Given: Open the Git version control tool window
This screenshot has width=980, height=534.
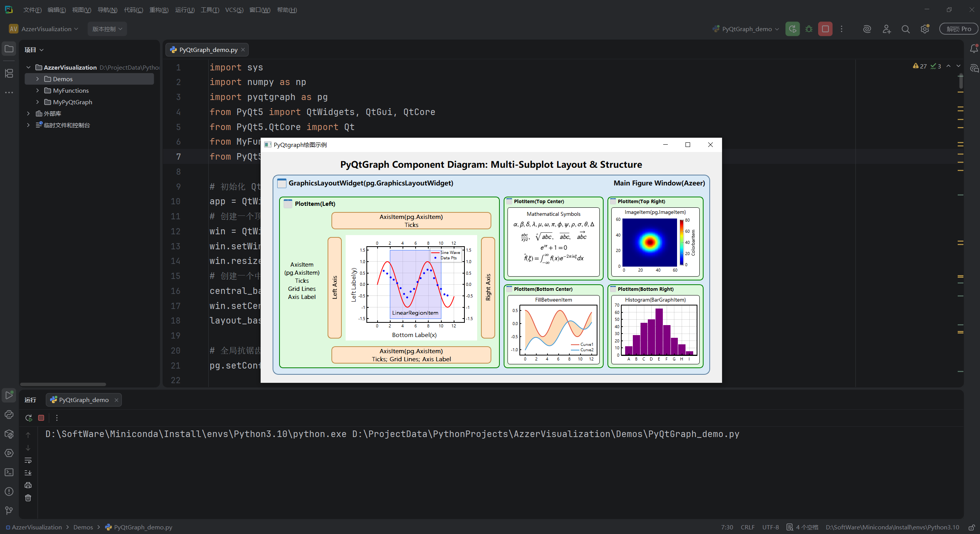Looking at the screenshot, I should (9, 511).
